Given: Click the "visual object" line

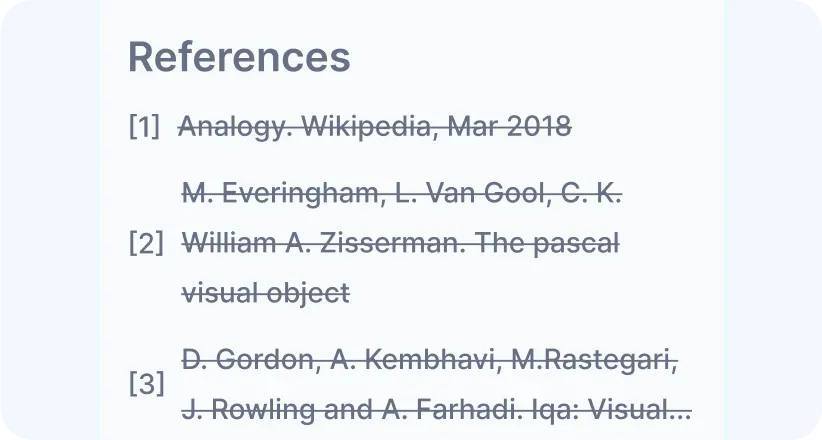Looking at the screenshot, I should (x=265, y=293).
